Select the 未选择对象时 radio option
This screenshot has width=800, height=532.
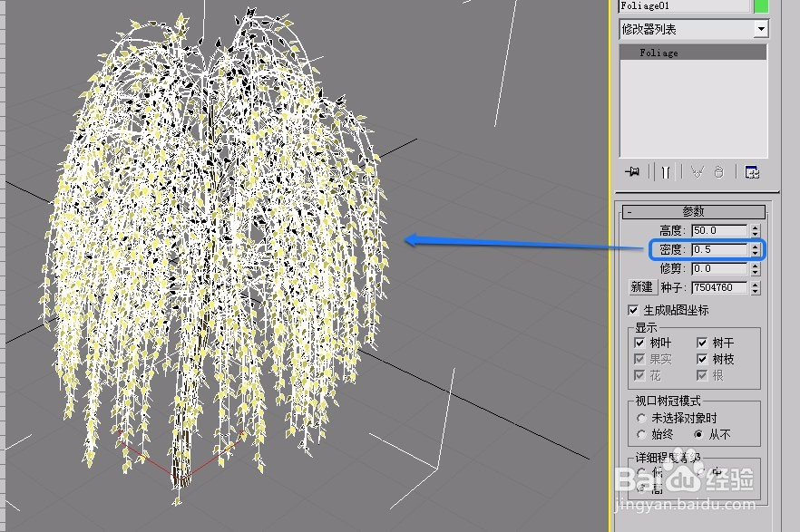641,419
